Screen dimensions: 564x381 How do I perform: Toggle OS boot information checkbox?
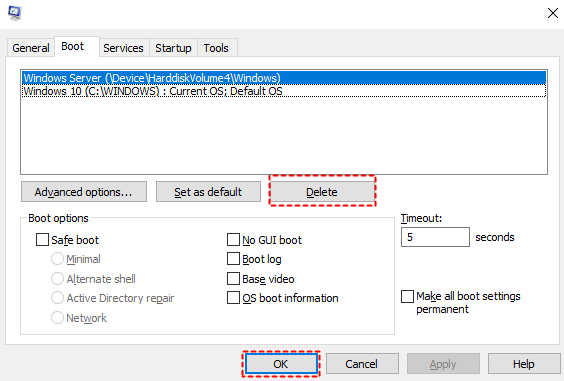(233, 298)
